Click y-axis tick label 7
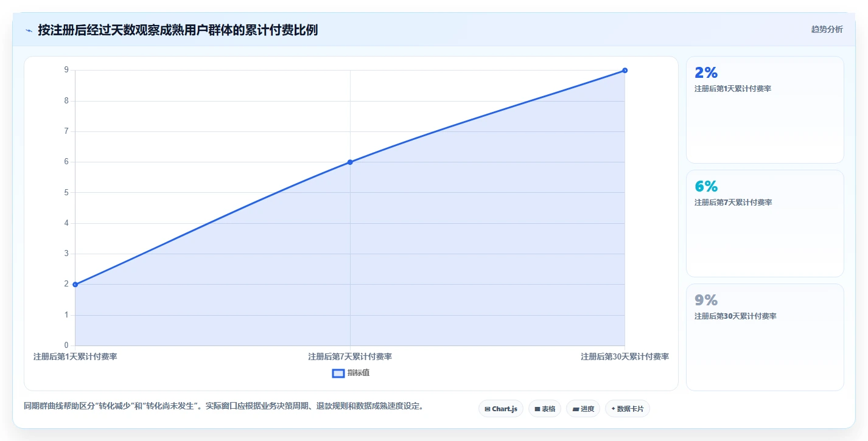The image size is (868, 441). click(66, 131)
